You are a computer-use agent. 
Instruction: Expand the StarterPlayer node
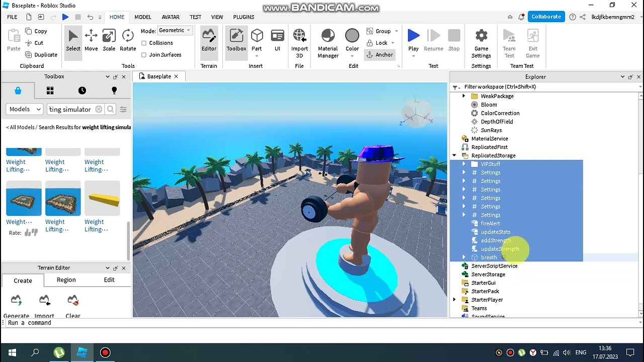click(x=454, y=300)
